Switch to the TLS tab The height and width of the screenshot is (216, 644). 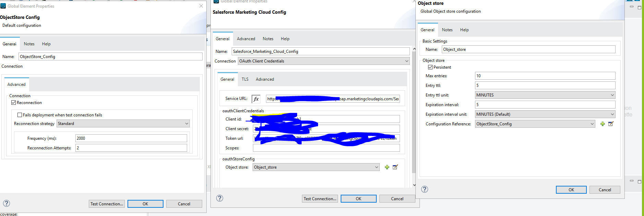[245, 79]
